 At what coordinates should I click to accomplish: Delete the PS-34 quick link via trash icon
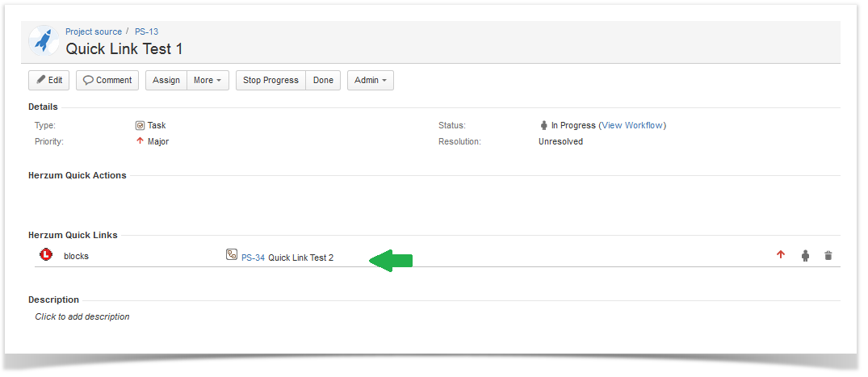tap(828, 256)
